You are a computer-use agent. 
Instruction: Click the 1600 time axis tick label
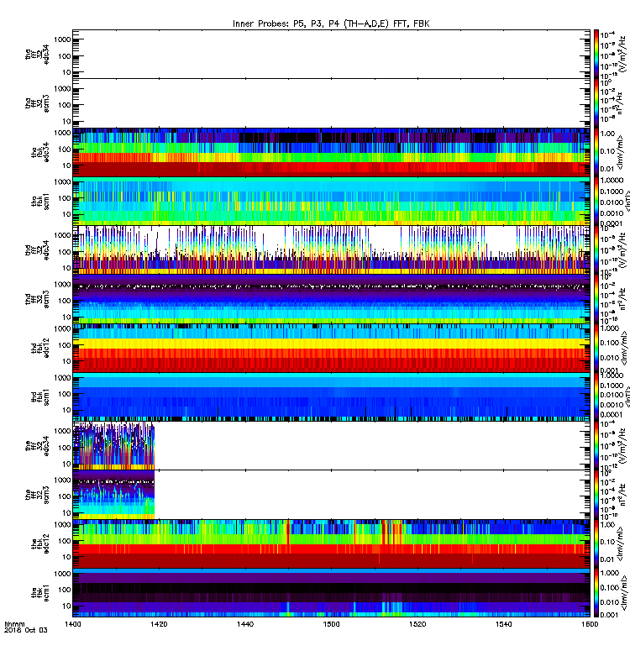click(x=590, y=624)
